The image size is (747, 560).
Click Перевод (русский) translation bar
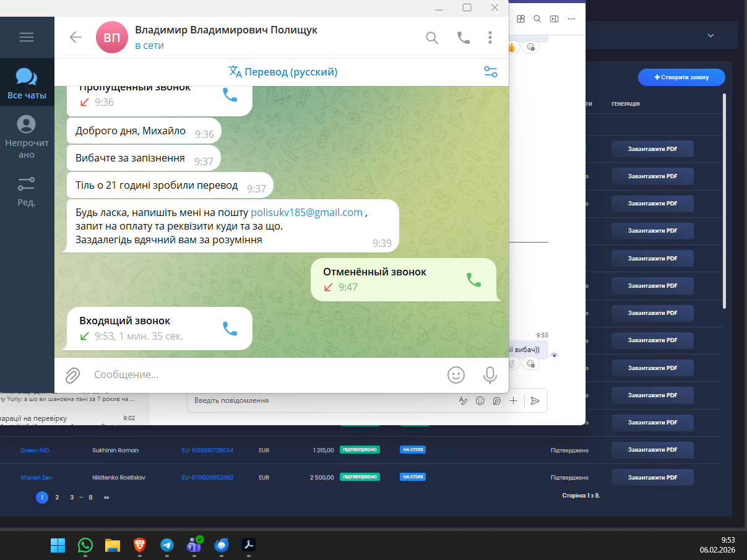pos(283,72)
